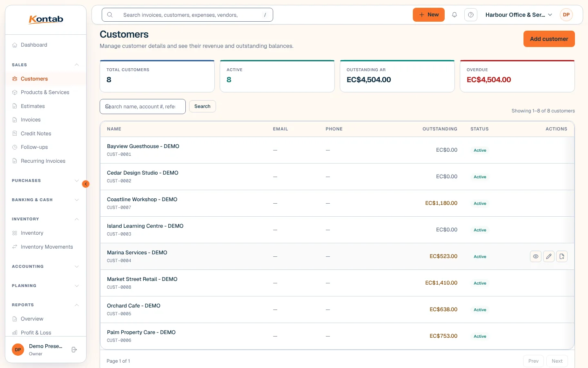Go to Estimates in the sidebar

pyautogui.click(x=46, y=106)
